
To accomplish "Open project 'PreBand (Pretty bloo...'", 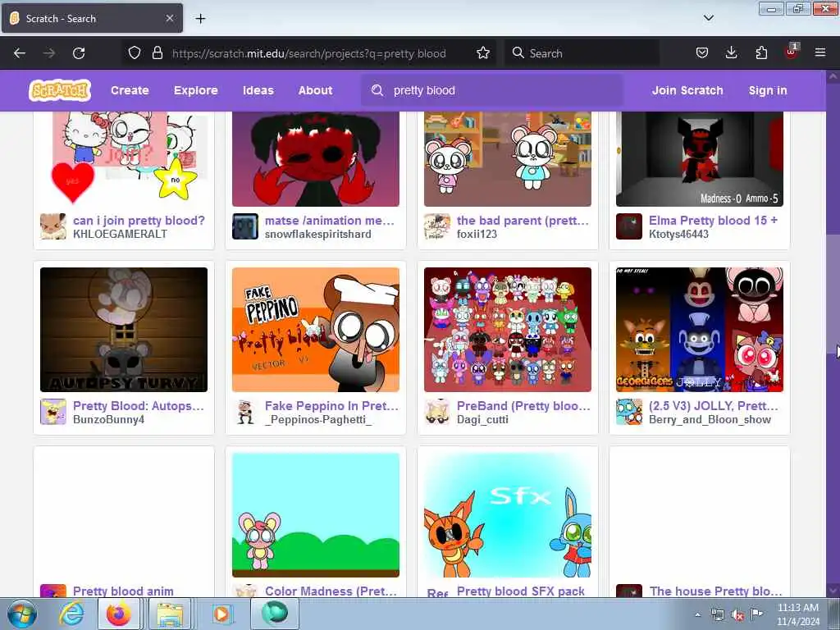I will click(x=523, y=405).
